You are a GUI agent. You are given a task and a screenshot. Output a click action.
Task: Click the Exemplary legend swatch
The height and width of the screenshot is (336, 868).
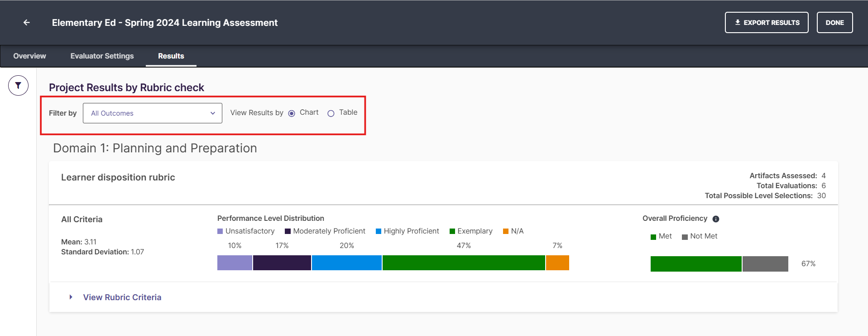click(x=452, y=231)
